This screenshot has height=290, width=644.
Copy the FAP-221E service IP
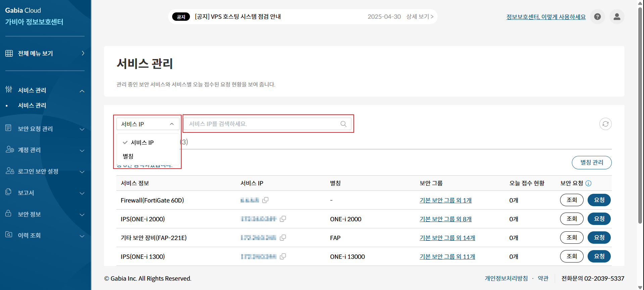(x=283, y=238)
